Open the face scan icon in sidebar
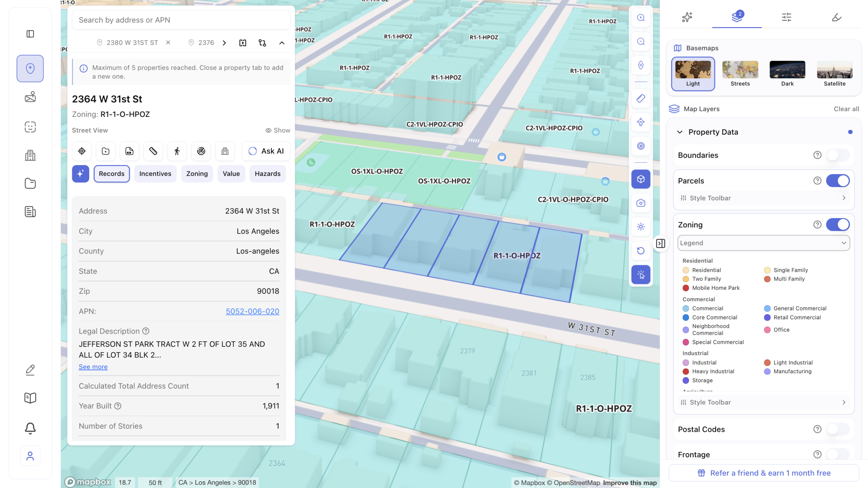 [30, 127]
